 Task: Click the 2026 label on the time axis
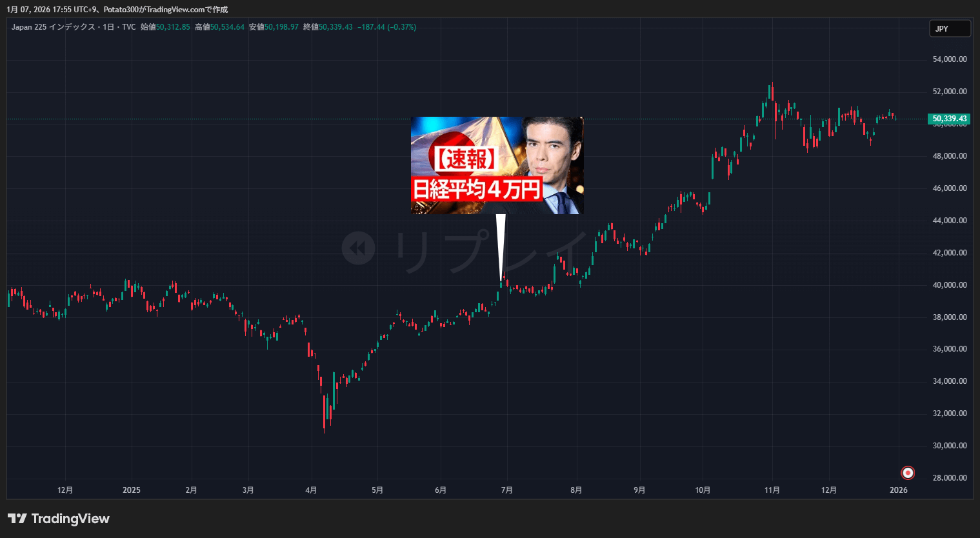898,490
